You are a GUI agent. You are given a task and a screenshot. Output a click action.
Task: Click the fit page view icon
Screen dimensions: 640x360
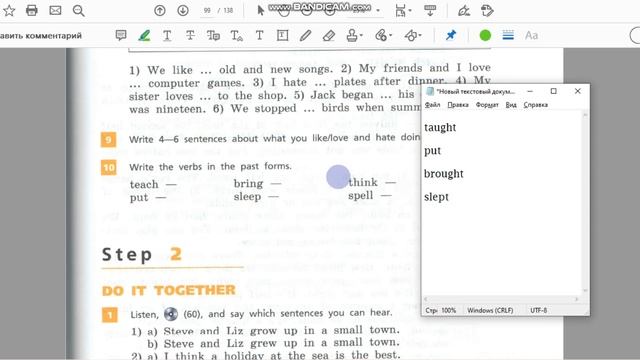400,11
